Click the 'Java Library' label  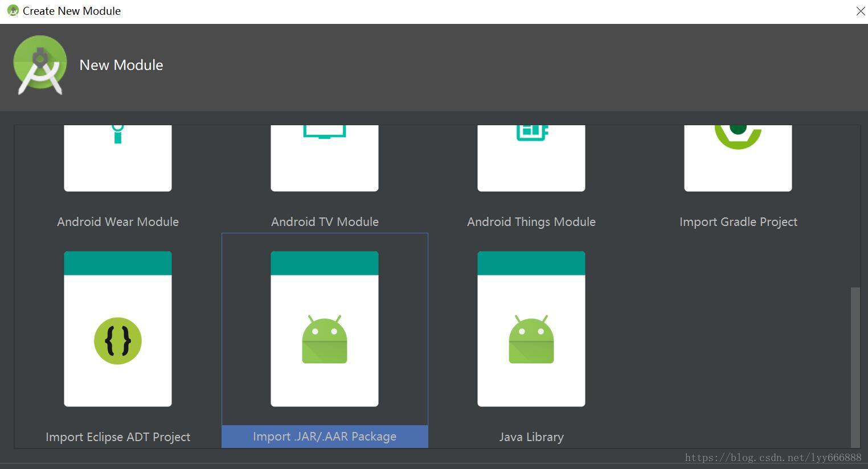tap(531, 437)
